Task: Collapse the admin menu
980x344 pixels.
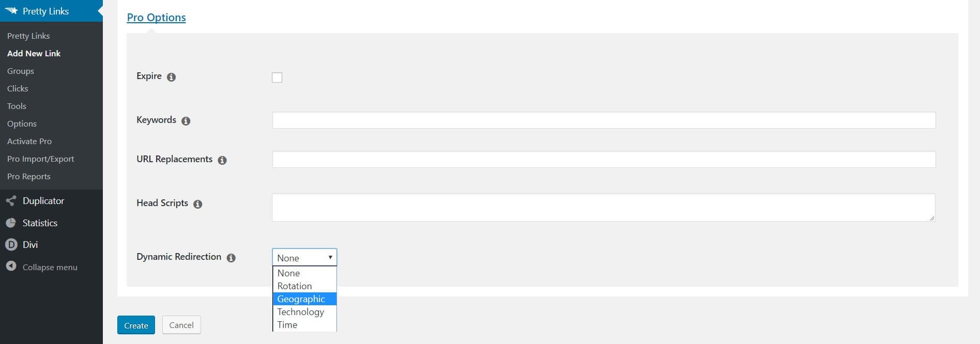Action: pyautogui.click(x=41, y=267)
